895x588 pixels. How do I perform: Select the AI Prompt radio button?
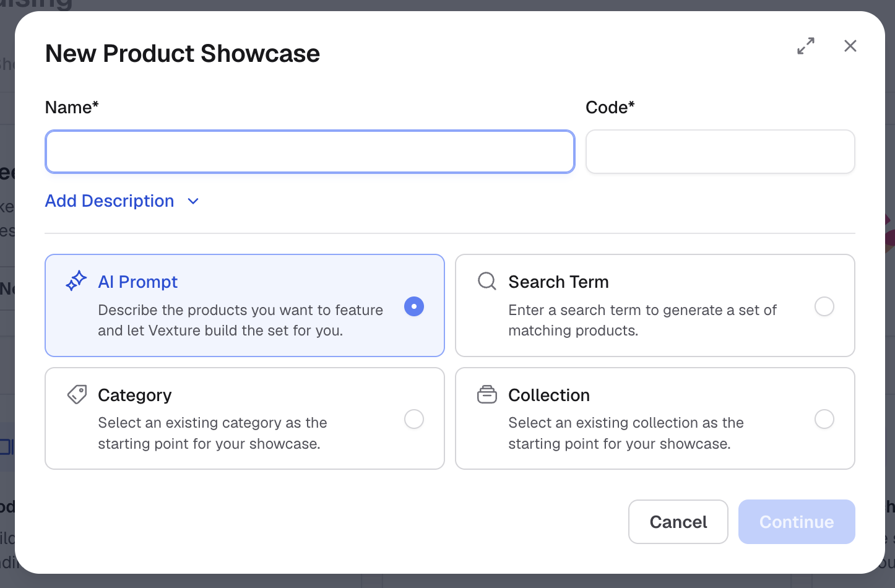(x=414, y=306)
